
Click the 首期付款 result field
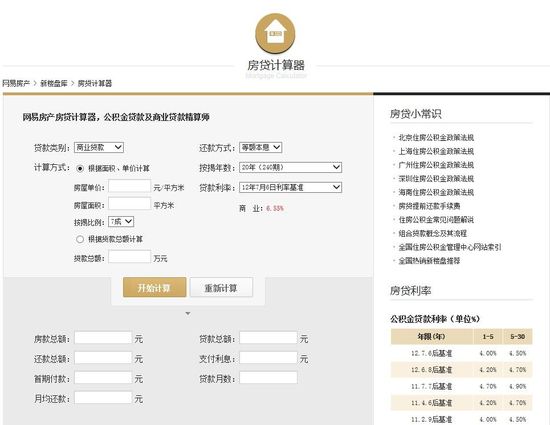click(x=103, y=378)
